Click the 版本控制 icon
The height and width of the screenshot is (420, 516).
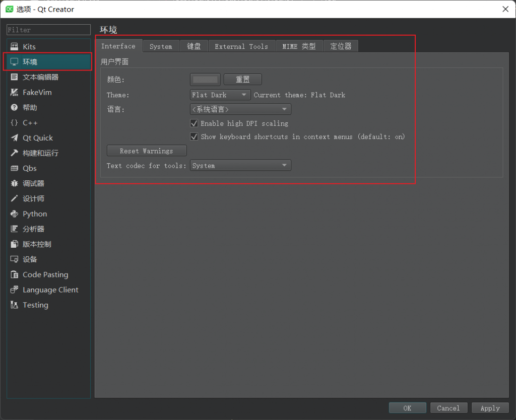(14, 244)
